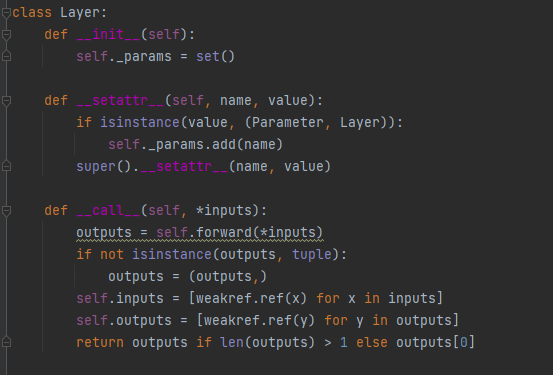Click index '0' in 'outputs[0]'
The width and height of the screenshot is (553, 375).
tap(464, 343)
